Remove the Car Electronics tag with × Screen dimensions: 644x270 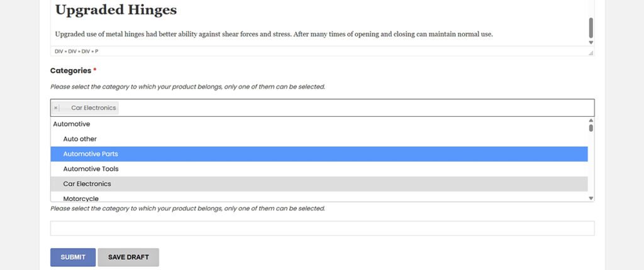tap(55, 108)
